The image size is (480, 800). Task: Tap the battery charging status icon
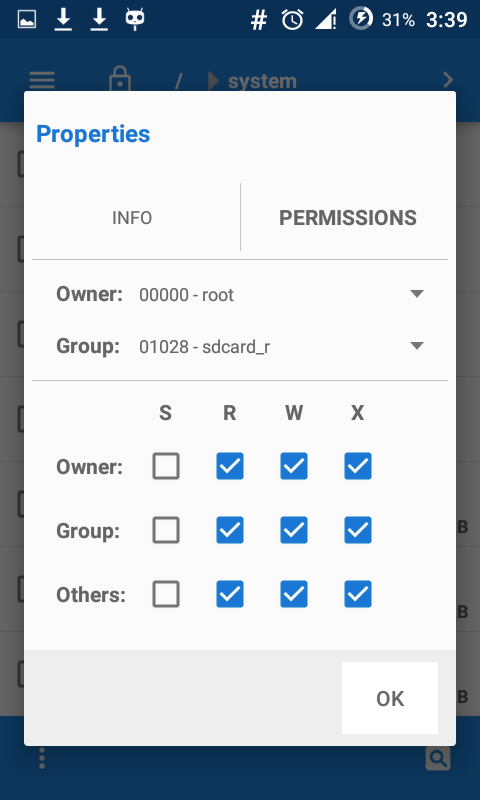tap(361, 19)
